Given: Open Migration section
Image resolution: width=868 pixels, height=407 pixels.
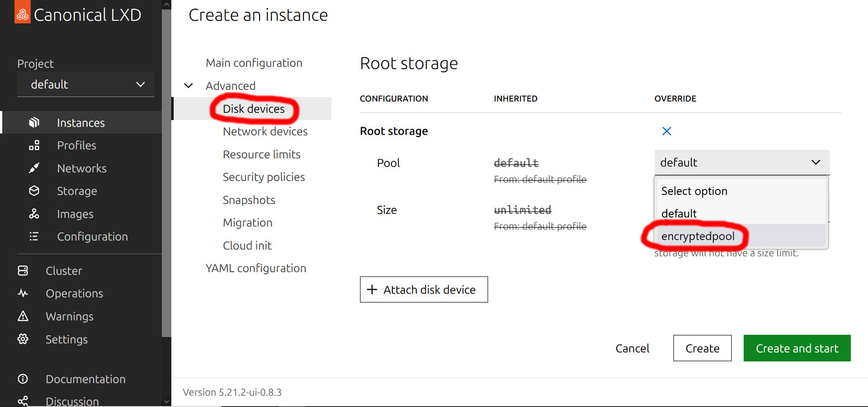Looking at the screenshot, I should 248,222.
